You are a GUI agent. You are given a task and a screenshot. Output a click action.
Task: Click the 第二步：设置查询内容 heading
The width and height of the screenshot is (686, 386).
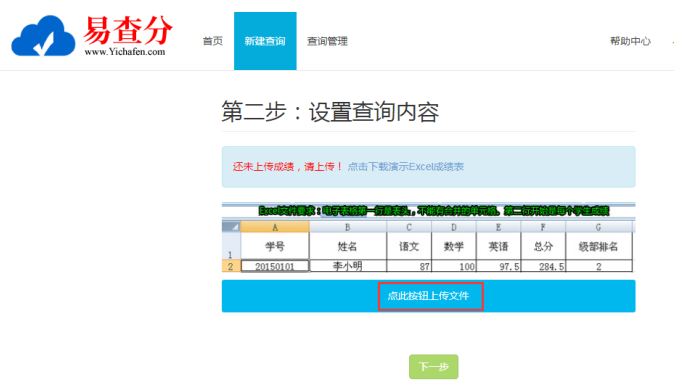pos(330,112)
